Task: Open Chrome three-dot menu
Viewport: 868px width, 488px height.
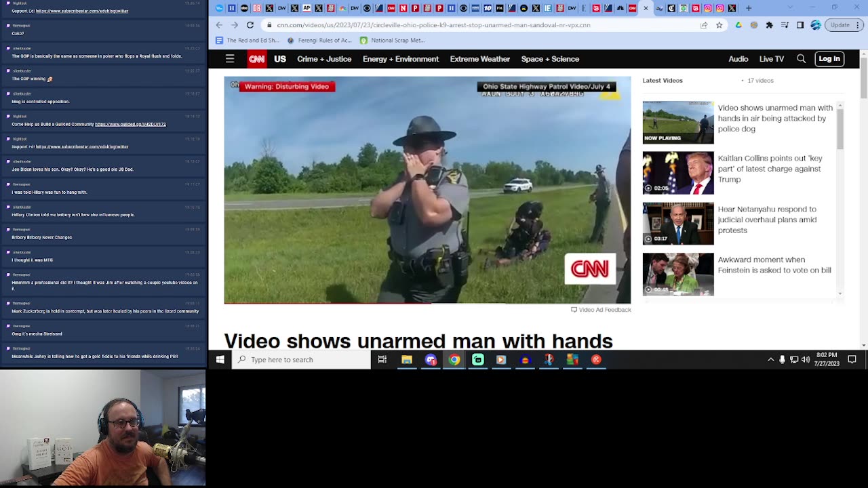Action: [x=859, y=25]
